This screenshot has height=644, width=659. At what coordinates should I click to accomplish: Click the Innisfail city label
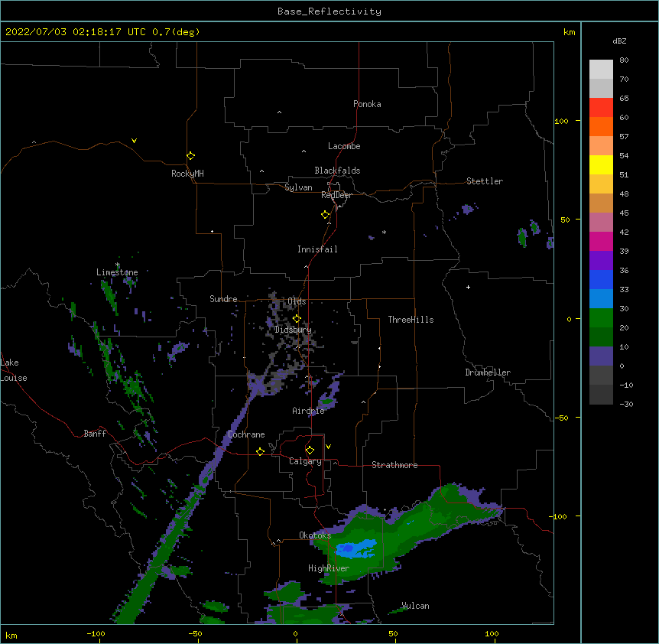click(x=317, y=249)
